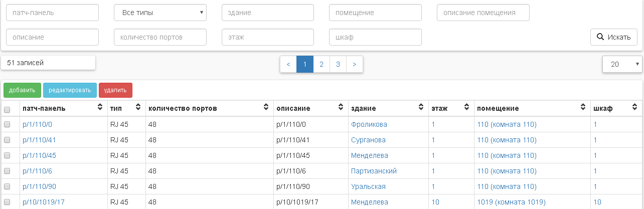Click the green добавить button
The height and width of the screenshot is (209, 644).
pos(22,90)
